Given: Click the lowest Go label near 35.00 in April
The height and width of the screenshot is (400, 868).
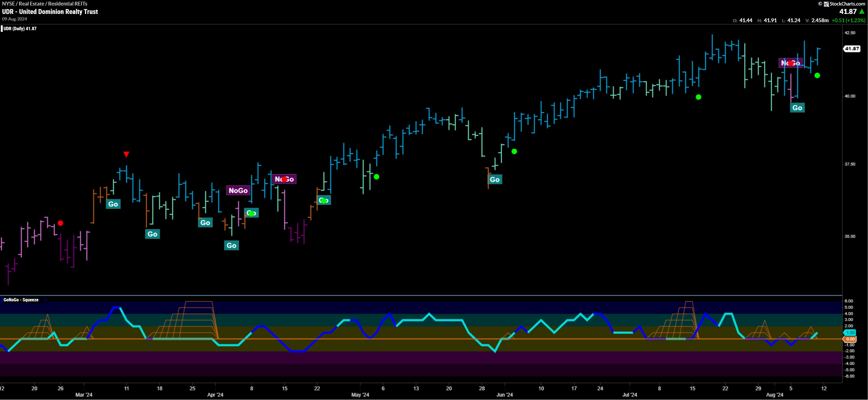Looking at the screenshot, I should pos(232,245).
